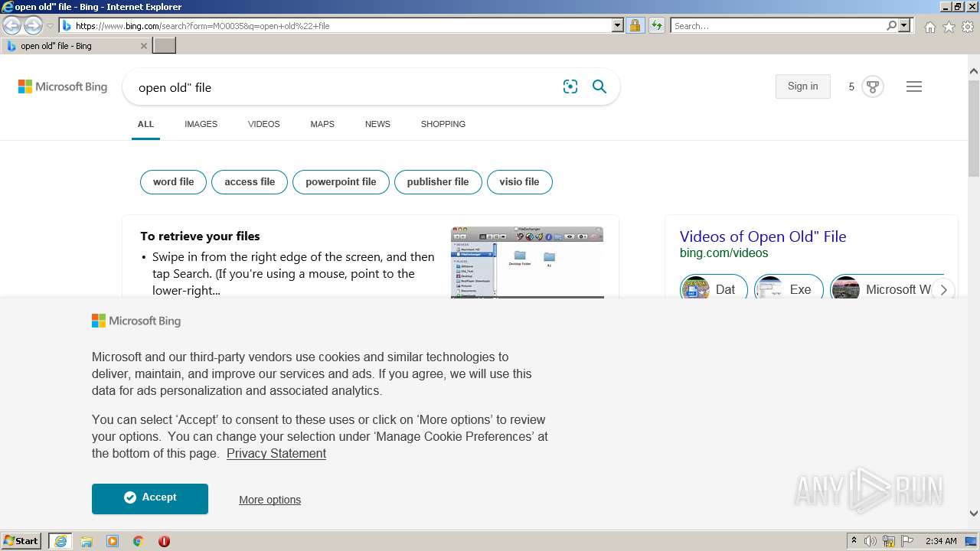
Task: Switch to the IMAGES tab
Action: (201, 124)
